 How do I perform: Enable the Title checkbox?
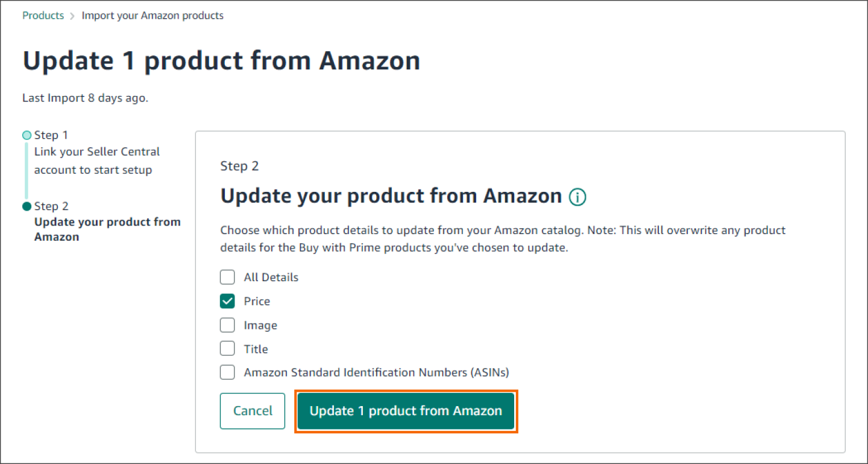pyautogui.click(x=227, y=348)
